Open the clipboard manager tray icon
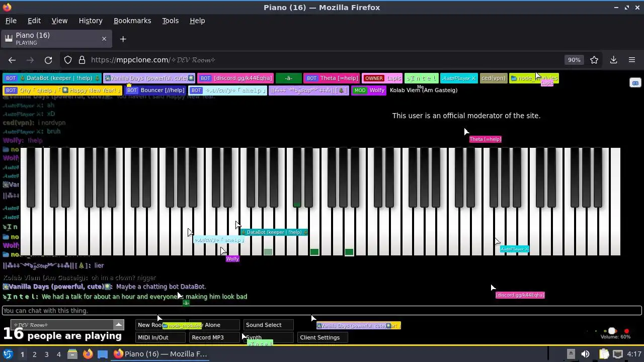The width and height of the screenshot is (644, 362). 604,354
